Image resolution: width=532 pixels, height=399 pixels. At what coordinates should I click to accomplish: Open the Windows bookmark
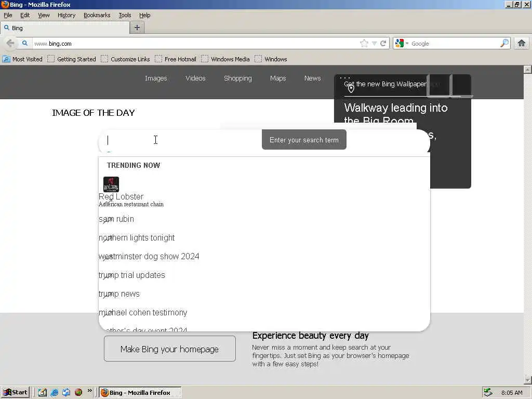point(271,59)
